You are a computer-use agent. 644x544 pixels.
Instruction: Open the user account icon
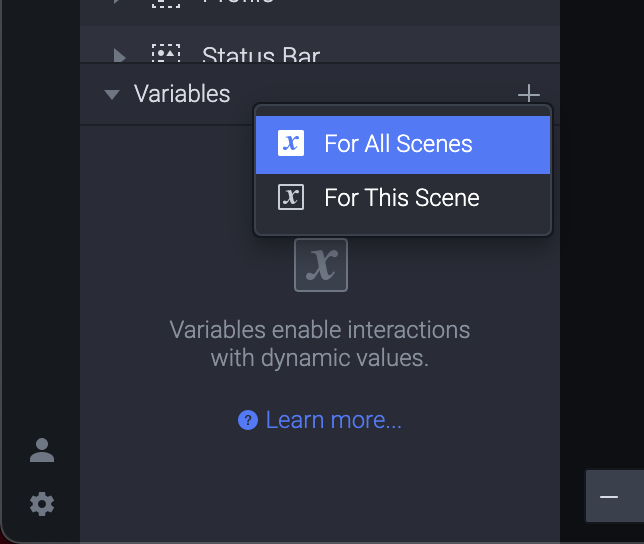pyautogui.click(x=42, y=451)
